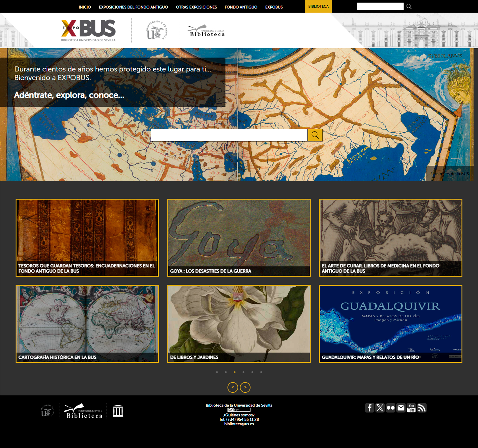Click the Biblioteca logo in header

click(206, 31)
